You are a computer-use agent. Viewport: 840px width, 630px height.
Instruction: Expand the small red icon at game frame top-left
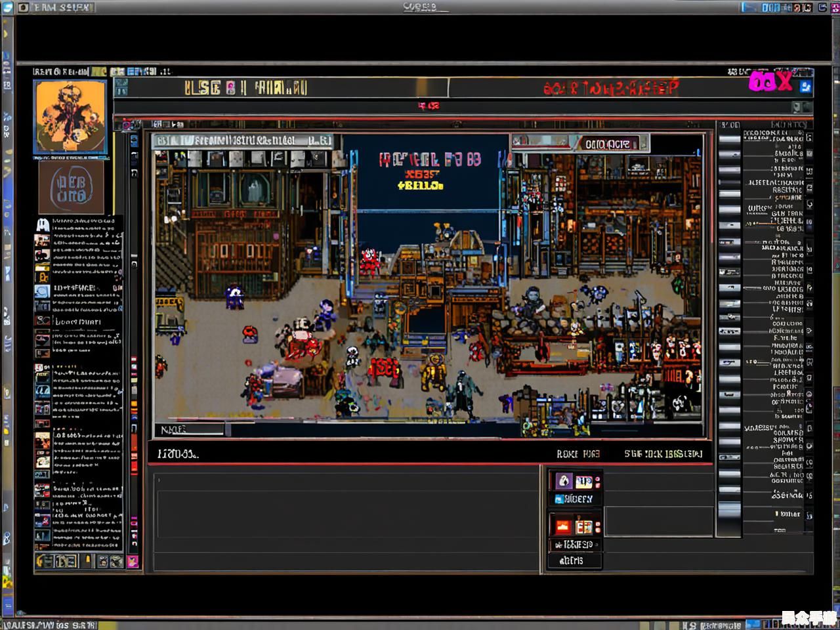click(x=127, y=124)
